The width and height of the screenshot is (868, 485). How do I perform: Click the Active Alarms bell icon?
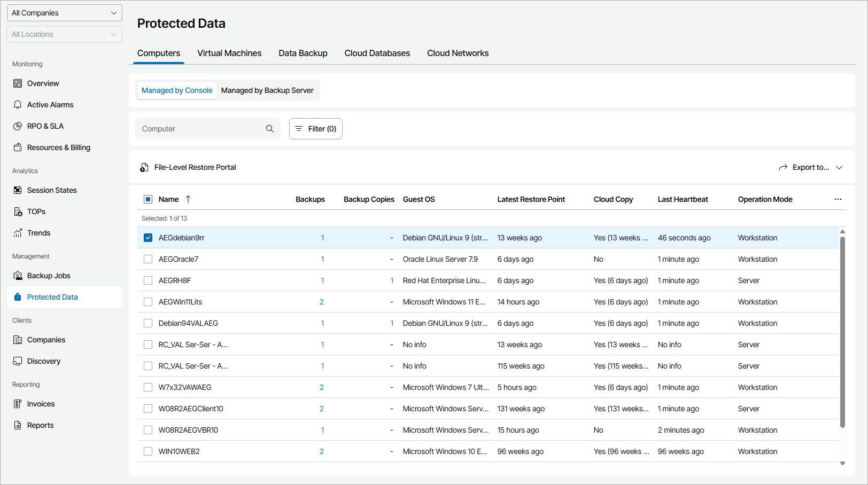point(18,105)
